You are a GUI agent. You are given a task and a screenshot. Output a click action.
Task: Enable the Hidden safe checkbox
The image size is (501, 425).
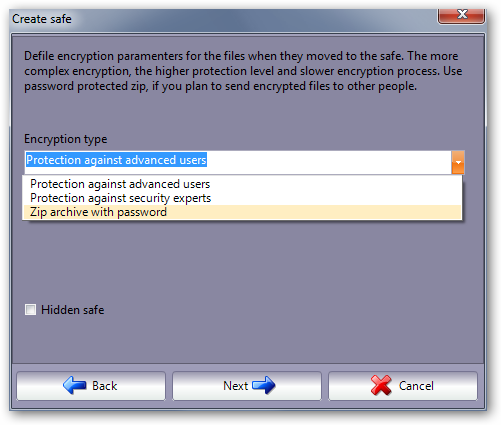point(30,310)
